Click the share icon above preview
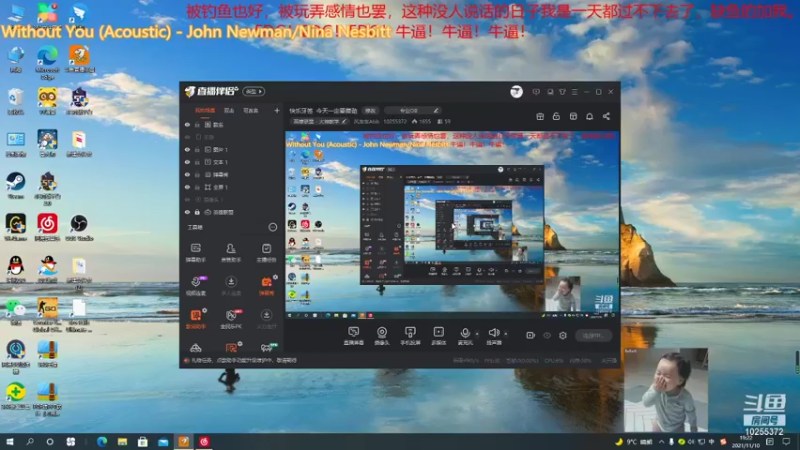 [606, 116]
